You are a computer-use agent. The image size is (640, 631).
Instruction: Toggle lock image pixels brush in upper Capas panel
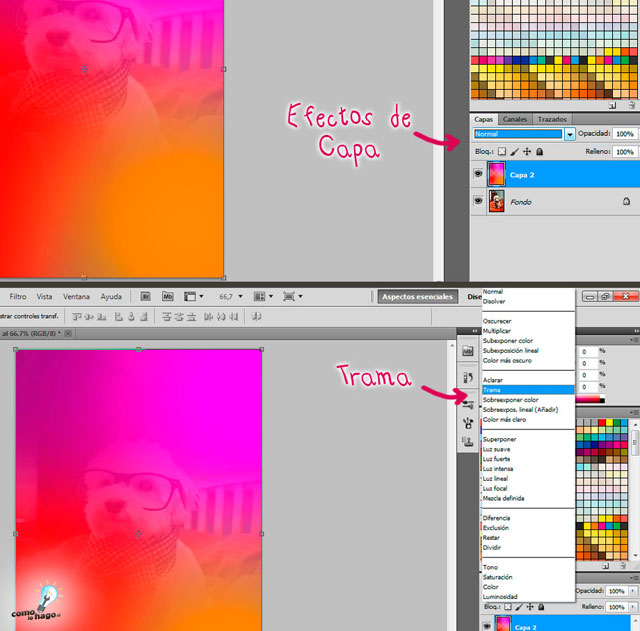tap(514, 151)
